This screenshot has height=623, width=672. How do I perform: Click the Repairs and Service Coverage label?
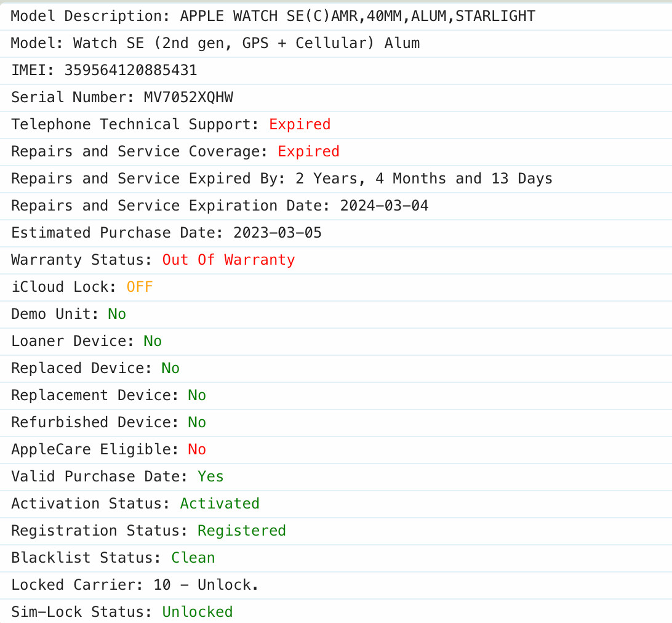139,151
